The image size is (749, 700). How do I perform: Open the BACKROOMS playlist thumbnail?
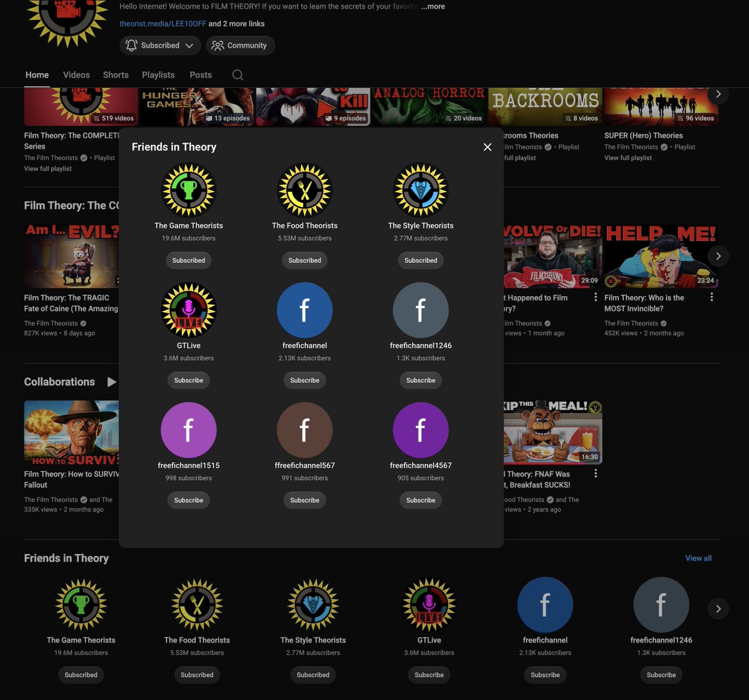[546, 107]
